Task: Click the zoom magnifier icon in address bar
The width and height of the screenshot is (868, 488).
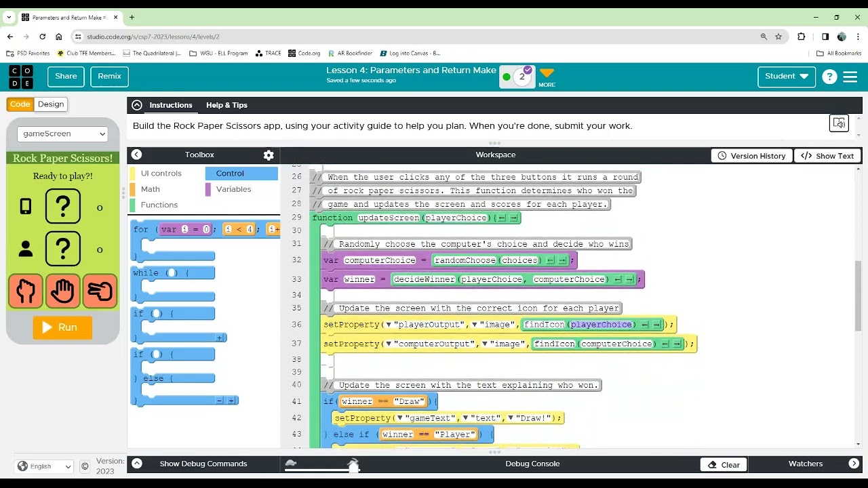Action: [x=764, y=37]
